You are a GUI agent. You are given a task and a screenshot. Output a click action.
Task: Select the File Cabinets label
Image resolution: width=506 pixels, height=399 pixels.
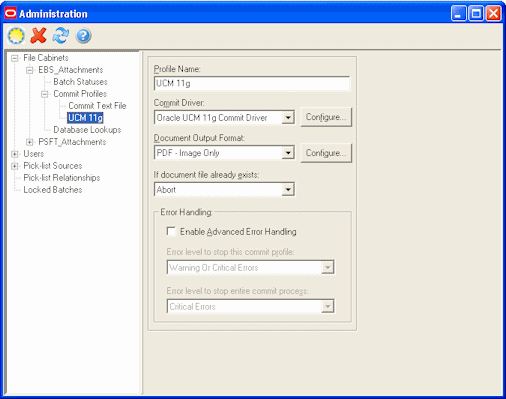pos(46,58)
